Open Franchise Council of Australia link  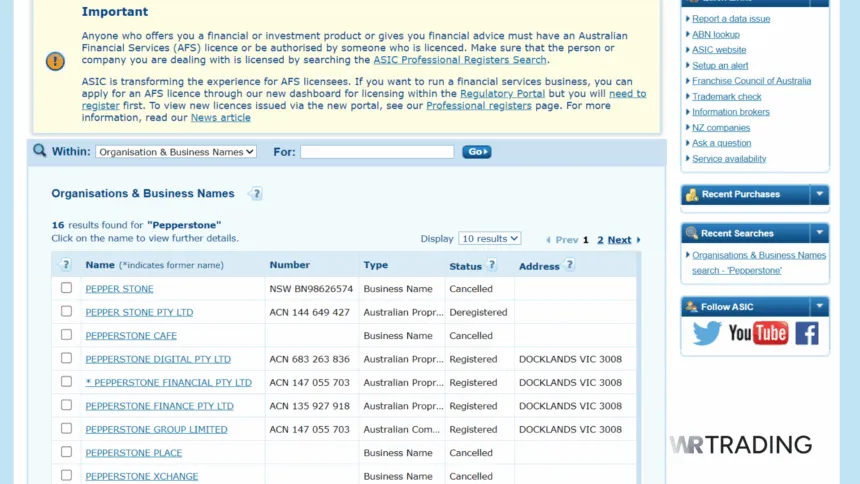(751, 81)
